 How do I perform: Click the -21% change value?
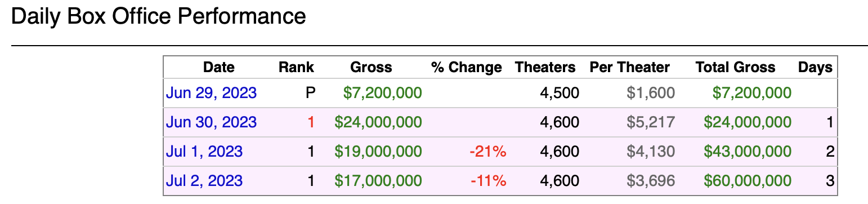(487, 151)
